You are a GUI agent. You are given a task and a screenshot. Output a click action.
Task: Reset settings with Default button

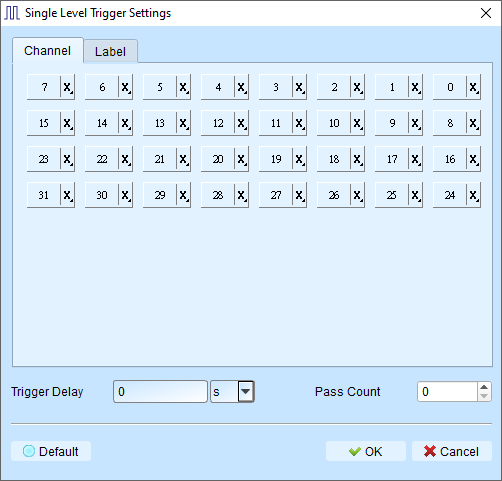click(51, 451)
